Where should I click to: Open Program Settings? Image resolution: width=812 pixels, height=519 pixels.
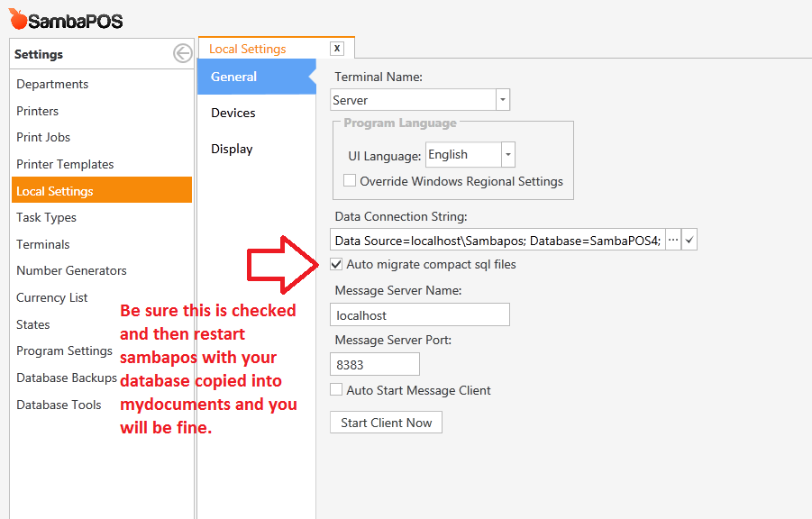click(x=64, y=351)
